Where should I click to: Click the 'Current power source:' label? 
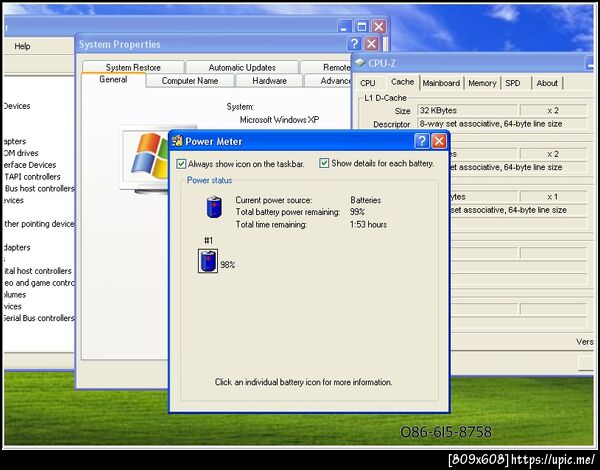point(274,200)
